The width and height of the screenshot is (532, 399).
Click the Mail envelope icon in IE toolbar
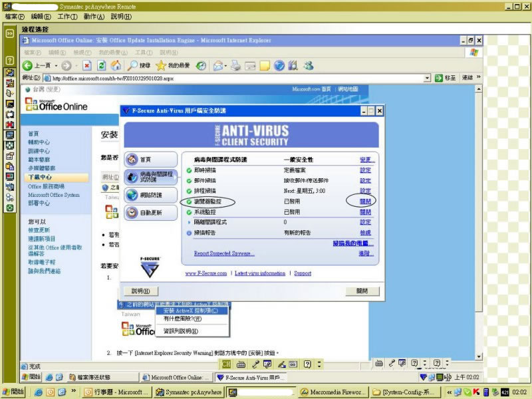point(218,65)
